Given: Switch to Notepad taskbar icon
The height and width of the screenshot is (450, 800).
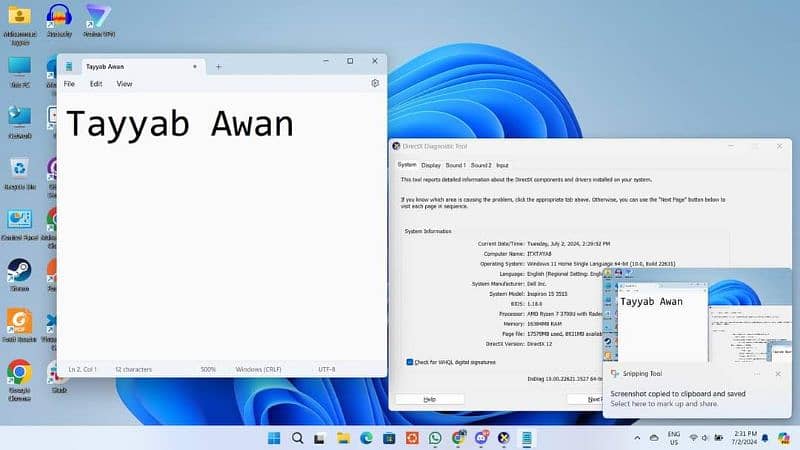Looking at the screenshot, I should click(527, 438).
